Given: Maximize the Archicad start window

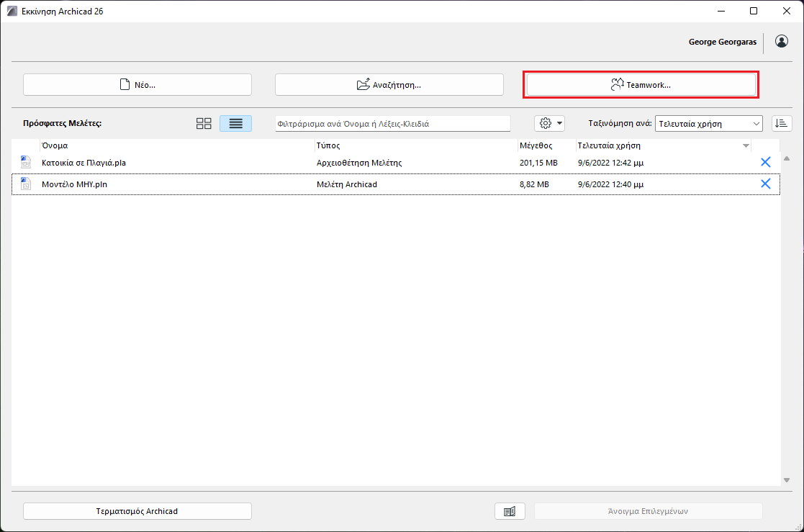Looking at the screenshot, I should pos(753,11).
